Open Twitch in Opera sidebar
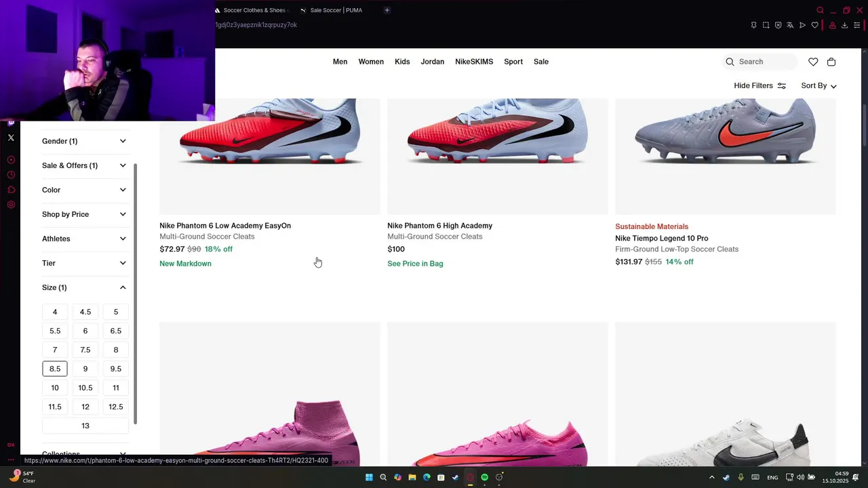The image size is (868, 488). (x=11, y=123)
